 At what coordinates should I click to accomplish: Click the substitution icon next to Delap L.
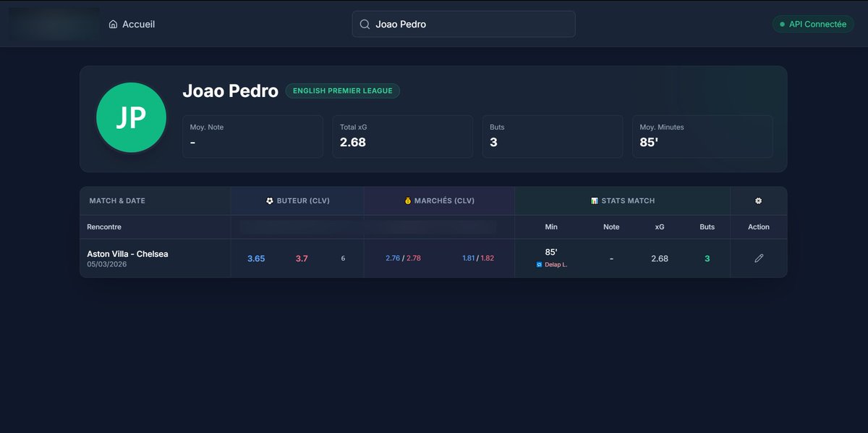click(539, 264)
